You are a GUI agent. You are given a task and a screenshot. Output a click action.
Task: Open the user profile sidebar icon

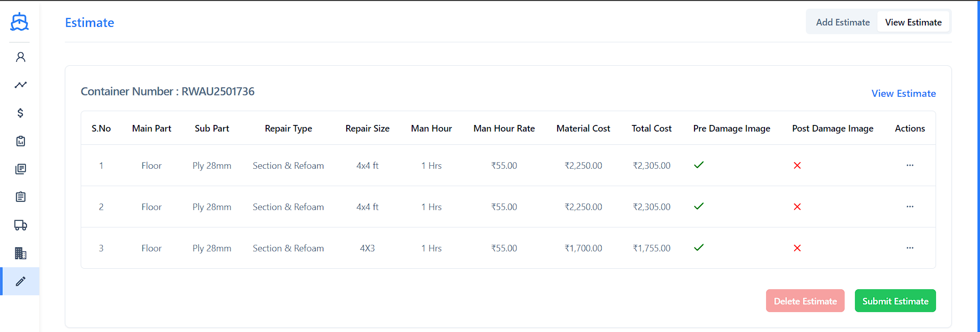pos(20,57)
